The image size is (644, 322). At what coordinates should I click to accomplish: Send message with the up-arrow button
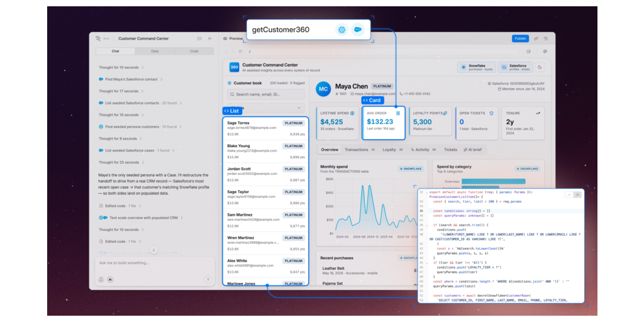[208, 280]
